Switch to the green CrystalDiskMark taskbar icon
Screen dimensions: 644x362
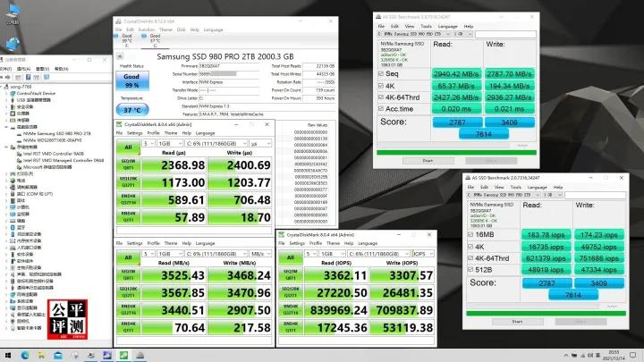coord(123,356)
